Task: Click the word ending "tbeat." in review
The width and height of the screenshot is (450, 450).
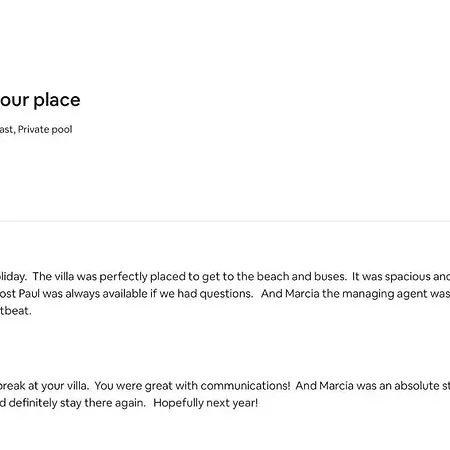Action: tap(16, 311)
